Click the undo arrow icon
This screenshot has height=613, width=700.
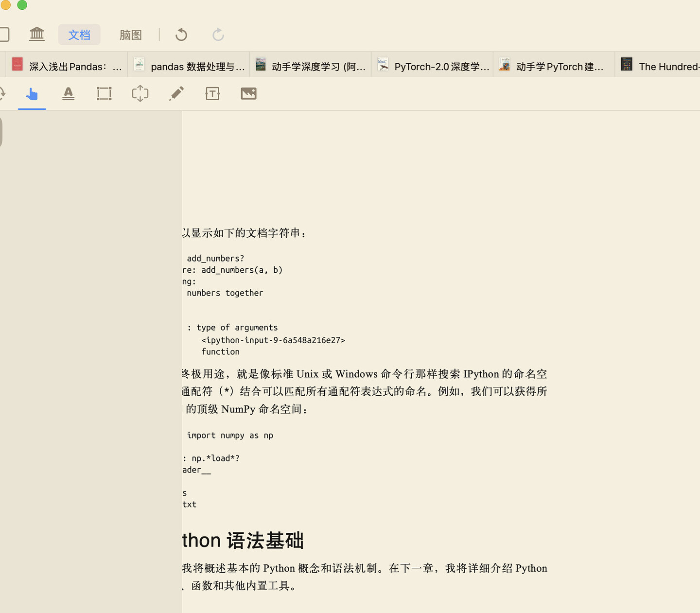pyautogui.click(x=181, y=35)
